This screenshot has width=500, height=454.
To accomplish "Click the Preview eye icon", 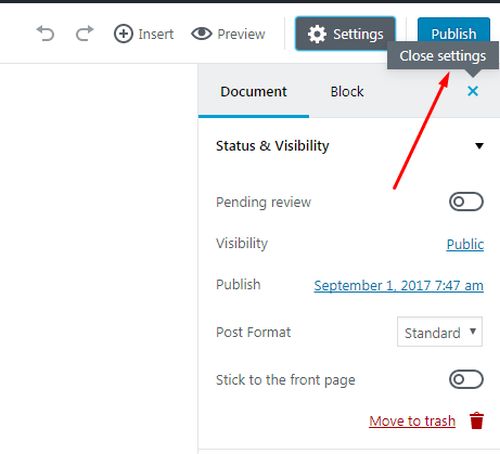I will 201,34.
